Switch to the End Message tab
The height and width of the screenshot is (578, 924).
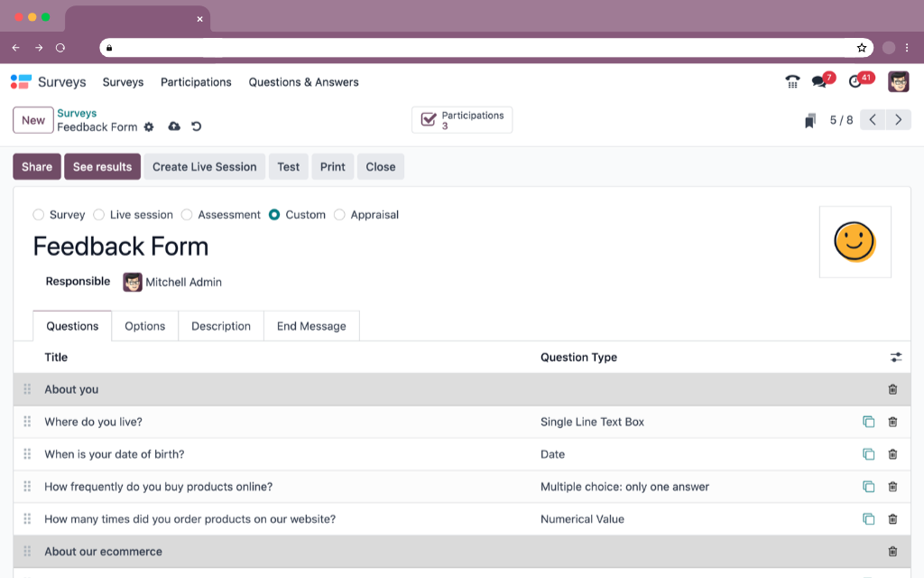(311, 326)
